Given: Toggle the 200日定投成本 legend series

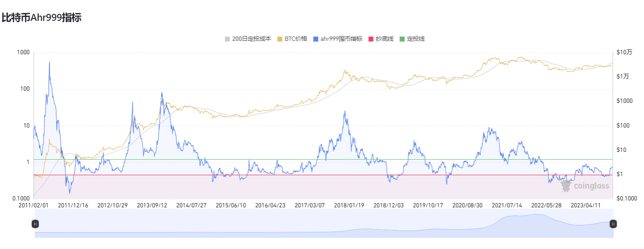Looking at the screenshot, I should click(x=248, y=39).
